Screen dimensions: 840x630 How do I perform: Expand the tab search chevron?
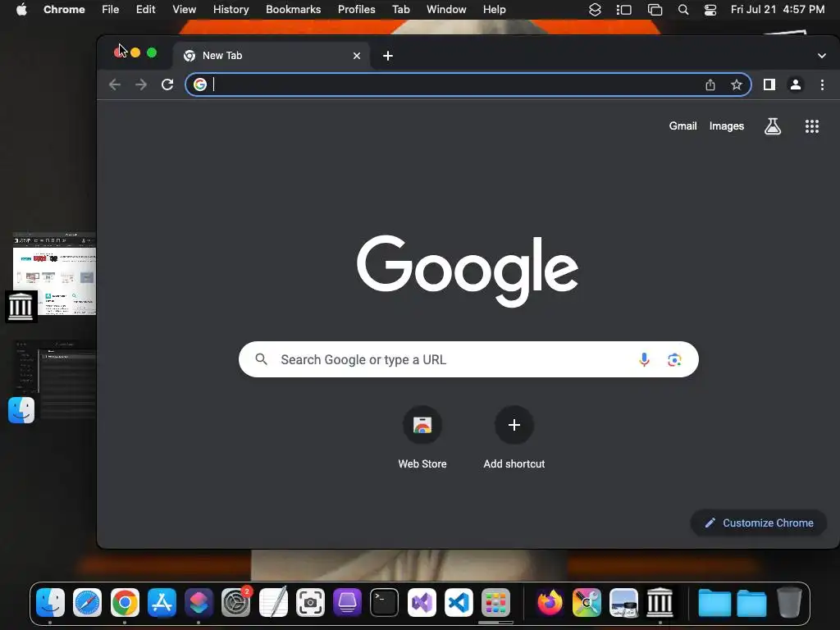pos(822,56)
